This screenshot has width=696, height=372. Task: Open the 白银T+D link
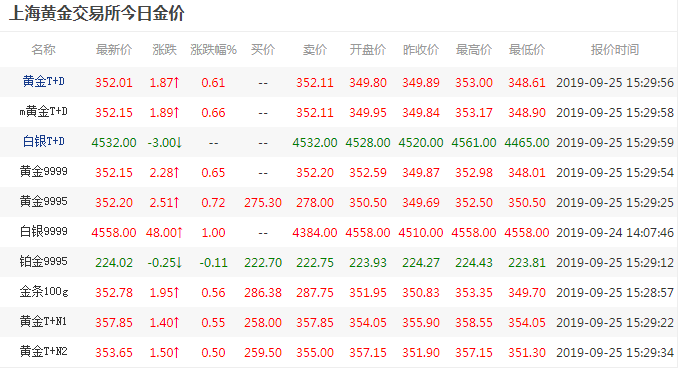point(44,142)
